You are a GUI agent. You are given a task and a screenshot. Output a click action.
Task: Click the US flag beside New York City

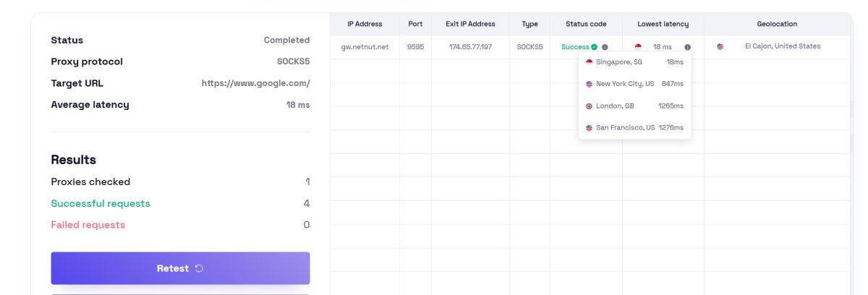[x=590, y=84]
